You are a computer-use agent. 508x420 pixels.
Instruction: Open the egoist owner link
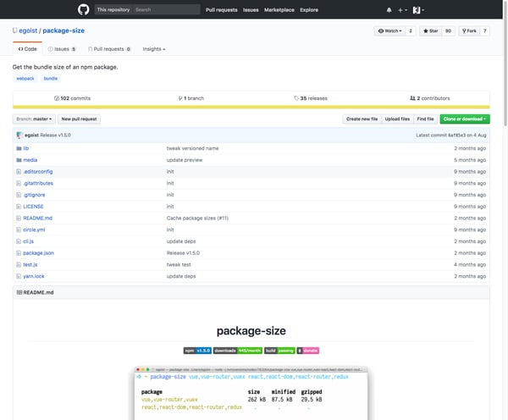point(28,30)
